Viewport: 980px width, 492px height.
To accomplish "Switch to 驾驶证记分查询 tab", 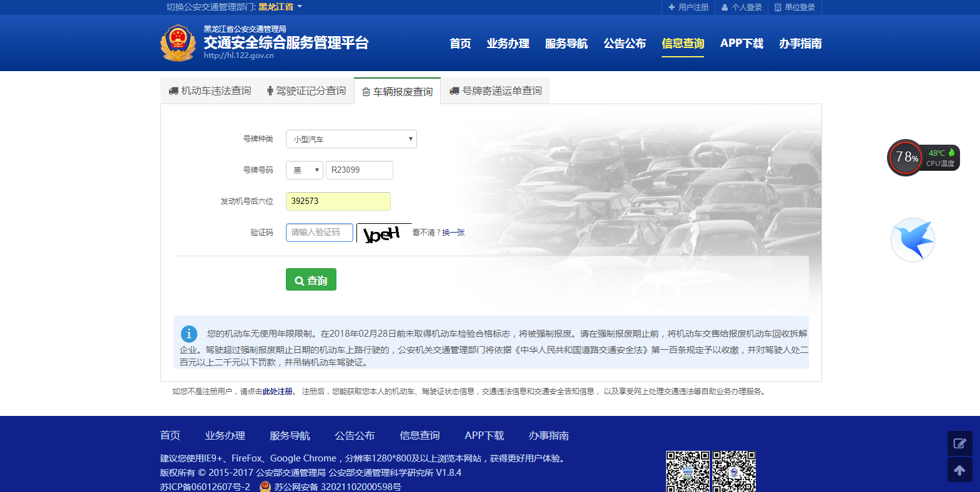I will pos(306,91).
